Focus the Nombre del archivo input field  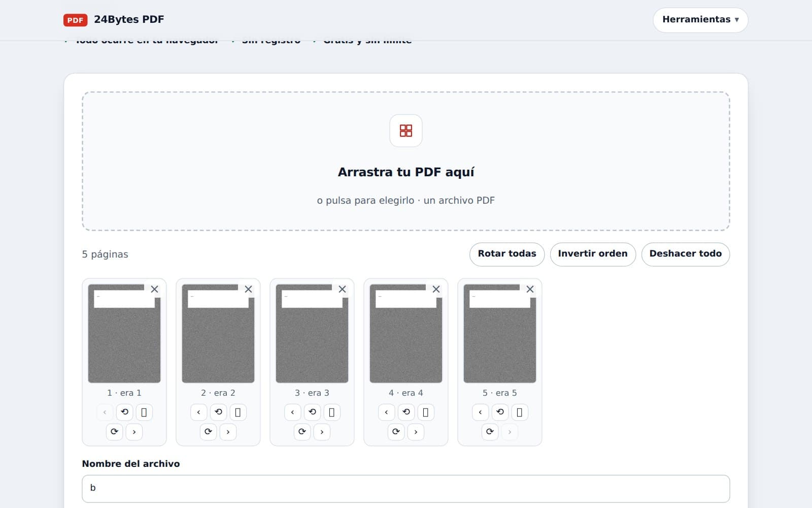(x=406, y=489)
